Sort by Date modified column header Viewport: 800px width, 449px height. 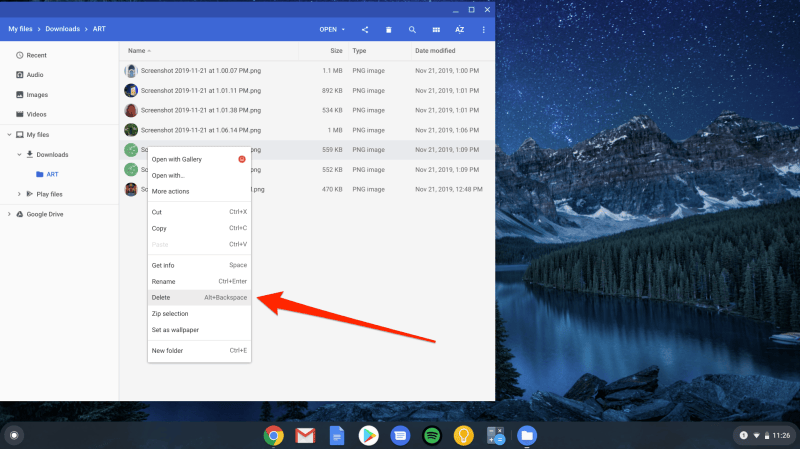coord(435,51)
